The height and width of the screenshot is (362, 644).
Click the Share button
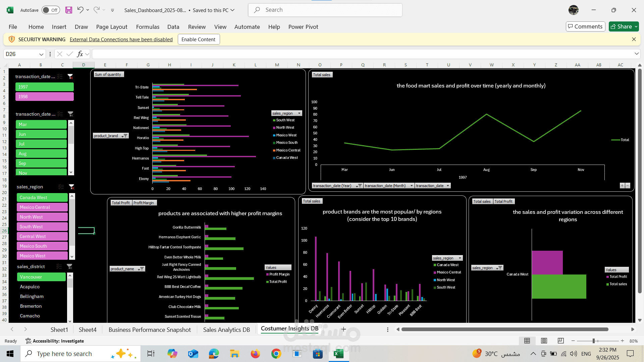[624, 26]
